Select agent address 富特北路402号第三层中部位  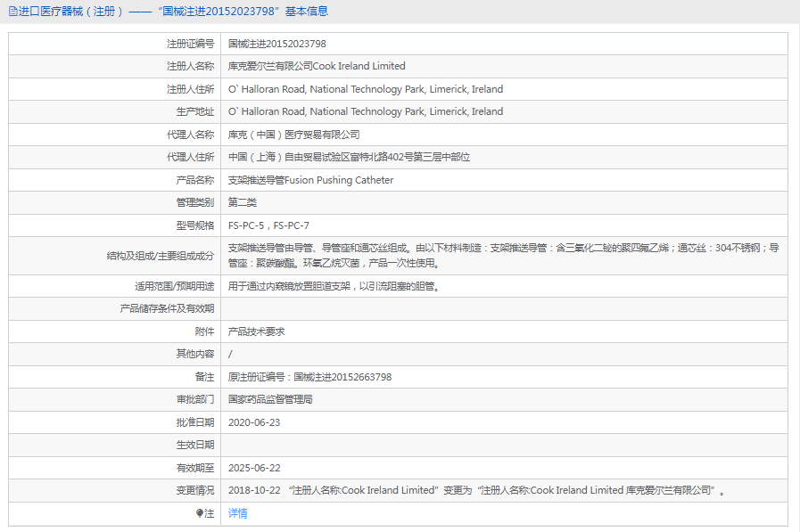[411, 157]
